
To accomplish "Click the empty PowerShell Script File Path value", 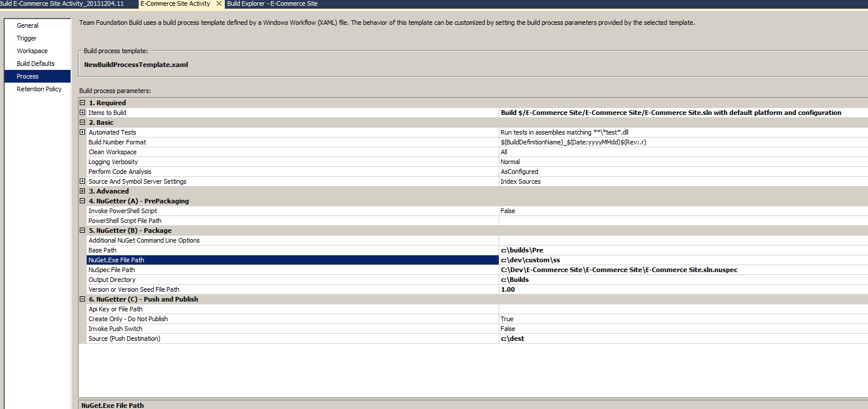I will (x=684, y=221).
